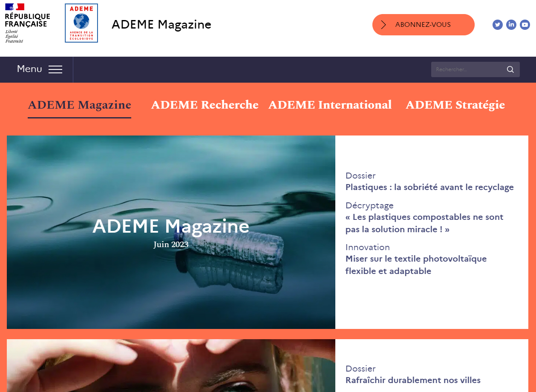The width and height of the screenshot is (536, 392).
Task: Click the ADEME agency logo
Action: click(81, 23)
